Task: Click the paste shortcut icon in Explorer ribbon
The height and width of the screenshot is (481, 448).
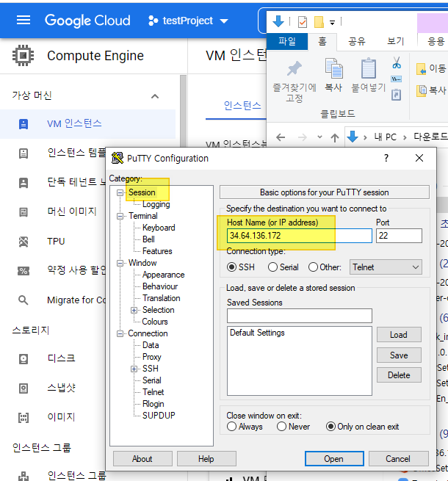Action: (396, 94)
